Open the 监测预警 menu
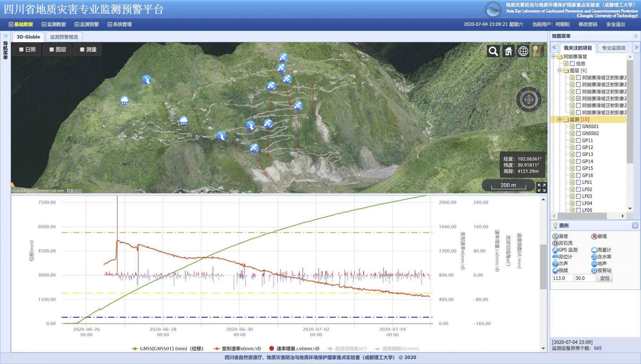641x364 pixels. click(x=87, y=24)
